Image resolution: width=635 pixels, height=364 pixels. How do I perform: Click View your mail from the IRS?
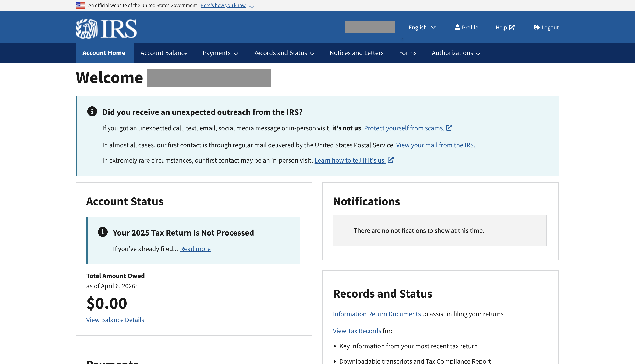pos(436,145)
